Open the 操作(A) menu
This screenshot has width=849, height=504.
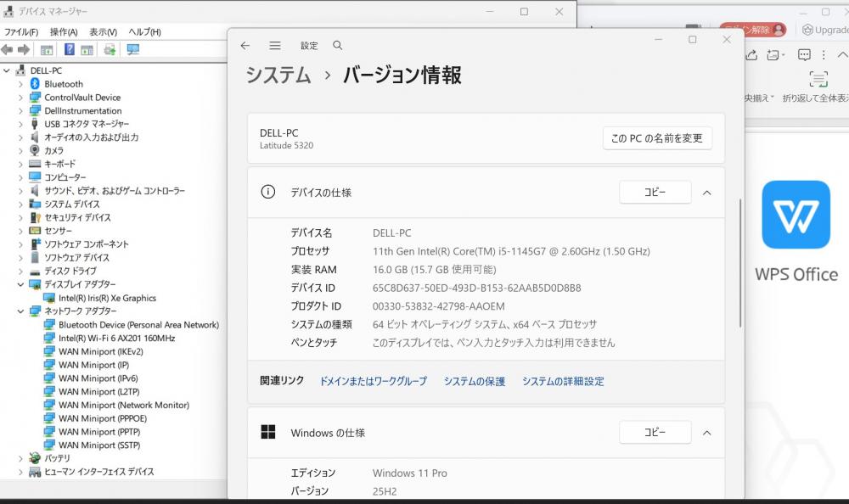click(x=64, y=31)
